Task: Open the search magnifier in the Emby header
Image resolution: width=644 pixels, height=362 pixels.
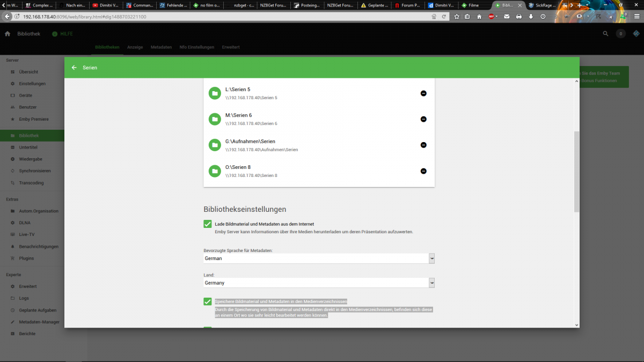Action: pos(605,34)
